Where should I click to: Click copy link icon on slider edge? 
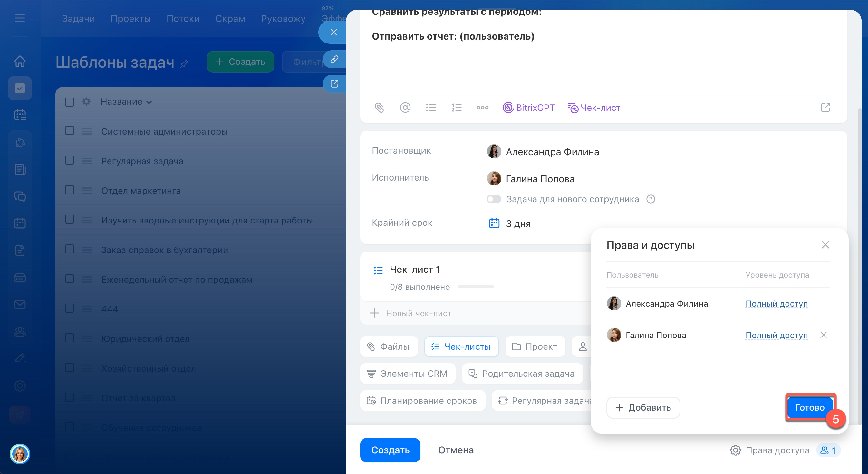334,59
